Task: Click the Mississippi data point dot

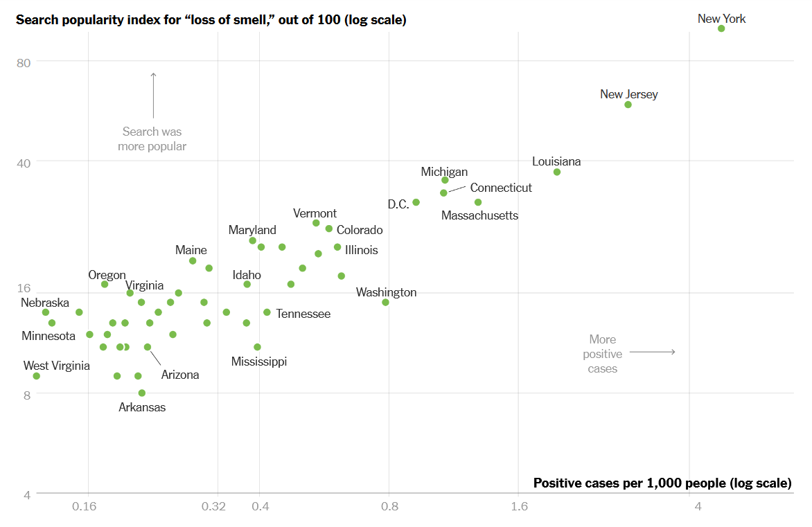Action: coord(257,347)
